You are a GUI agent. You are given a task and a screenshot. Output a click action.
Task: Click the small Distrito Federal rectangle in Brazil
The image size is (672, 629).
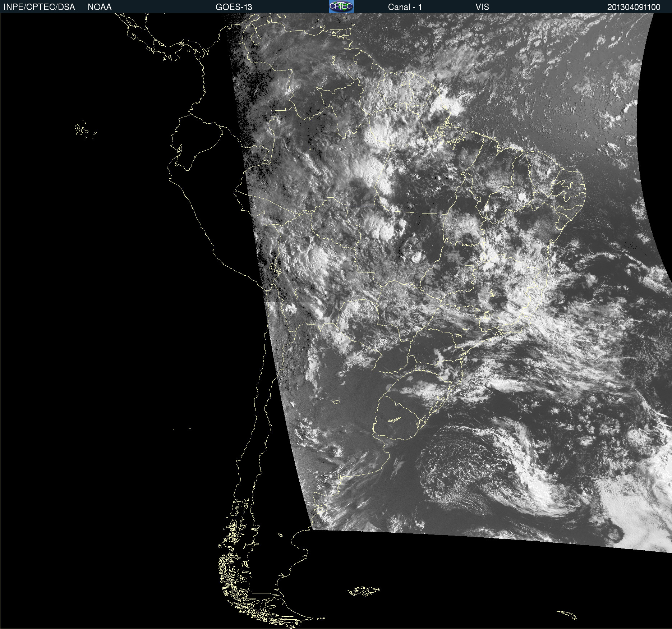(469, 268)
